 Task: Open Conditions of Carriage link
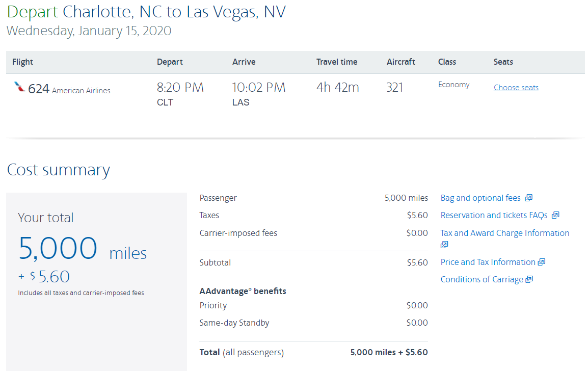pos(482,279)
